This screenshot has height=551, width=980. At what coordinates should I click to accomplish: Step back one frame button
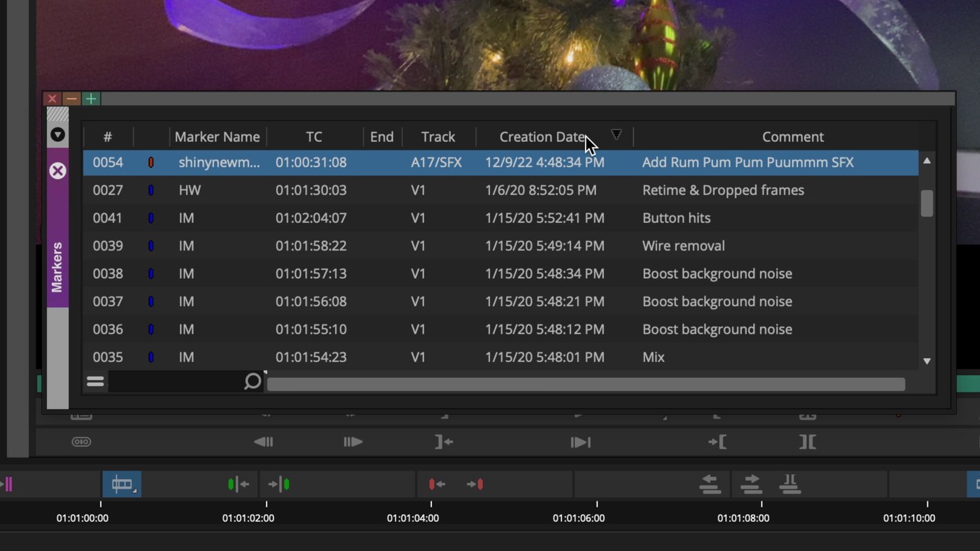click(263, 442)
